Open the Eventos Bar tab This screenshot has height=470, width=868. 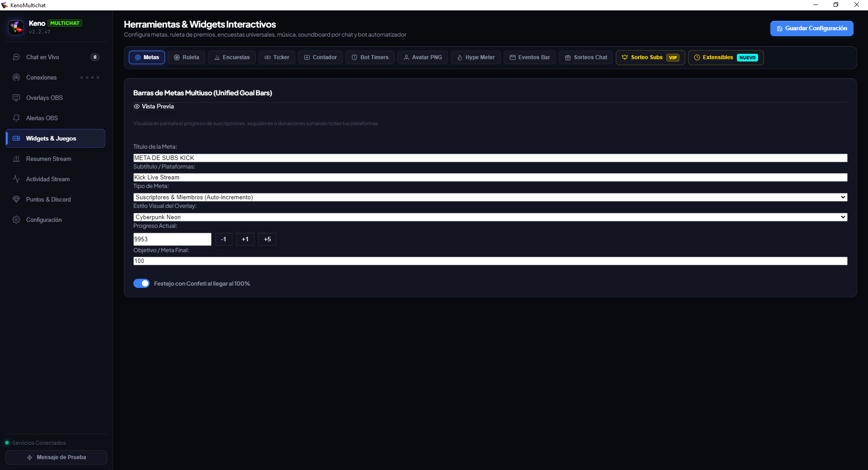pos(530,57)
